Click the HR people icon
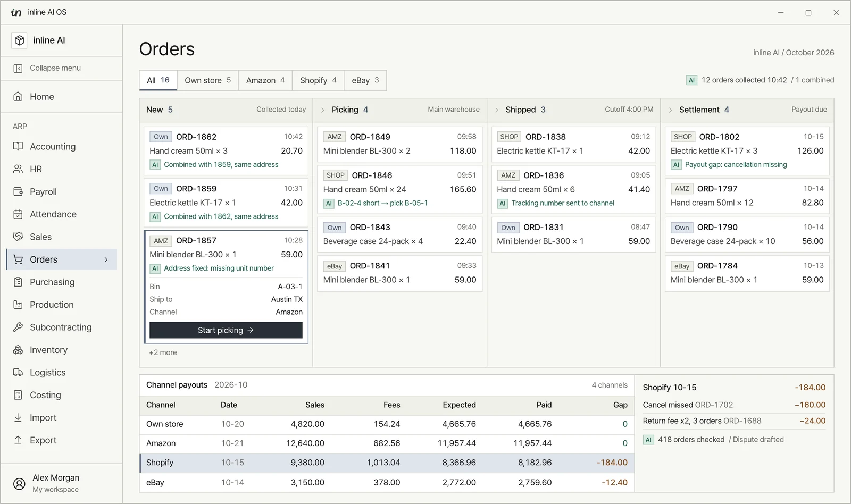851x504 pixels. click(18, 169)
